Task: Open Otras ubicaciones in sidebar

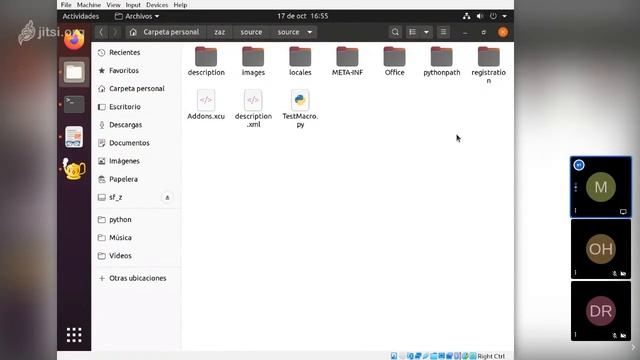Action: (x=136, y=278)
